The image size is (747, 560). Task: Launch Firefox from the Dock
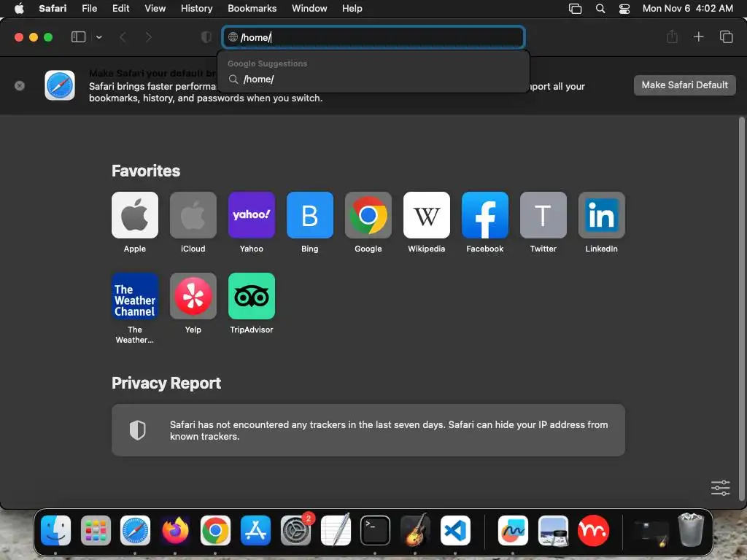tap(175, 530)
